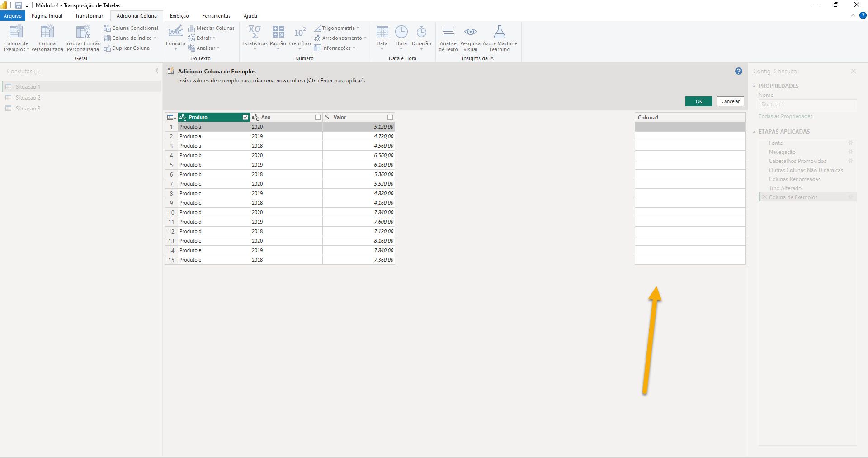Click the blue help icon in dialog
Image resolution: width=868 pixels, height=458 pixels.
coord(738,71)
